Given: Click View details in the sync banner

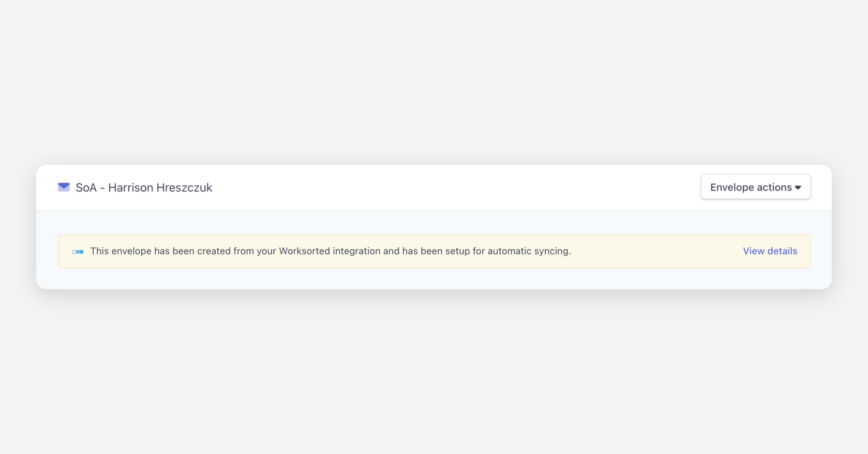Looking at the screenshot, I should click(770, 251).
